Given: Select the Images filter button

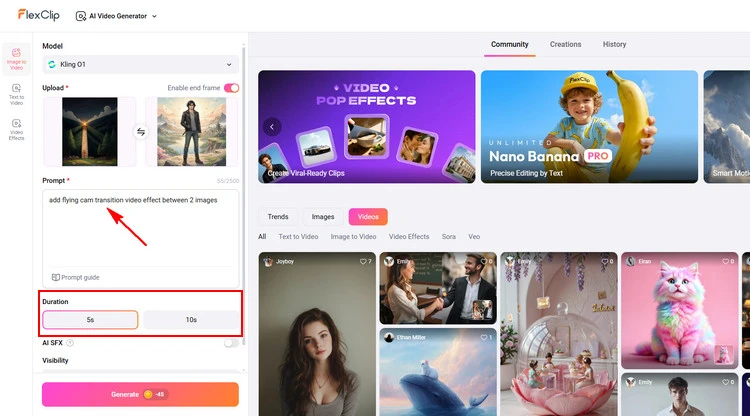Looking at the screenshot, I should pos(323,216).
